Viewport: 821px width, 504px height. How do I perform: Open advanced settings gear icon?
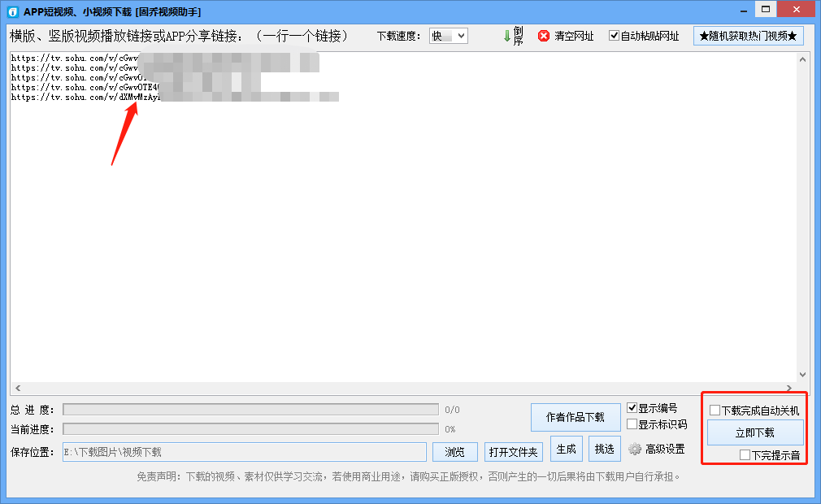635,449
